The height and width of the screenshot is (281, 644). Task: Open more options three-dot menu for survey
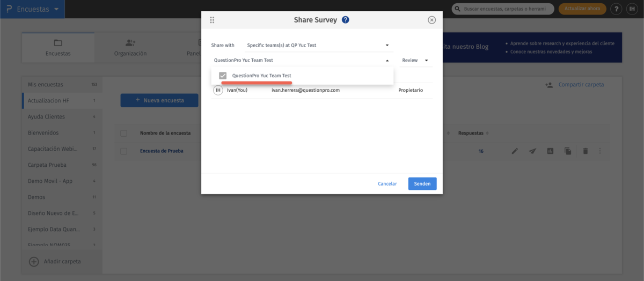(600, 151)
